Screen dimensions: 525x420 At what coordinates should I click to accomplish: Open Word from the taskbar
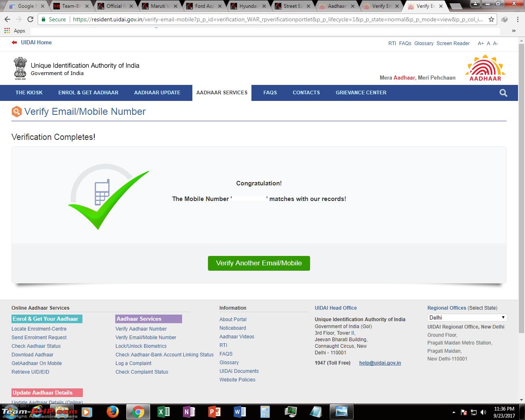pos(240,411)
